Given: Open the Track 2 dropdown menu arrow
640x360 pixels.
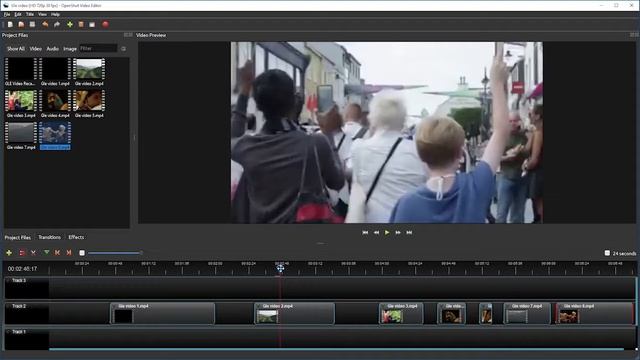Looking at the screenshot, I should [x=8, y=306].
